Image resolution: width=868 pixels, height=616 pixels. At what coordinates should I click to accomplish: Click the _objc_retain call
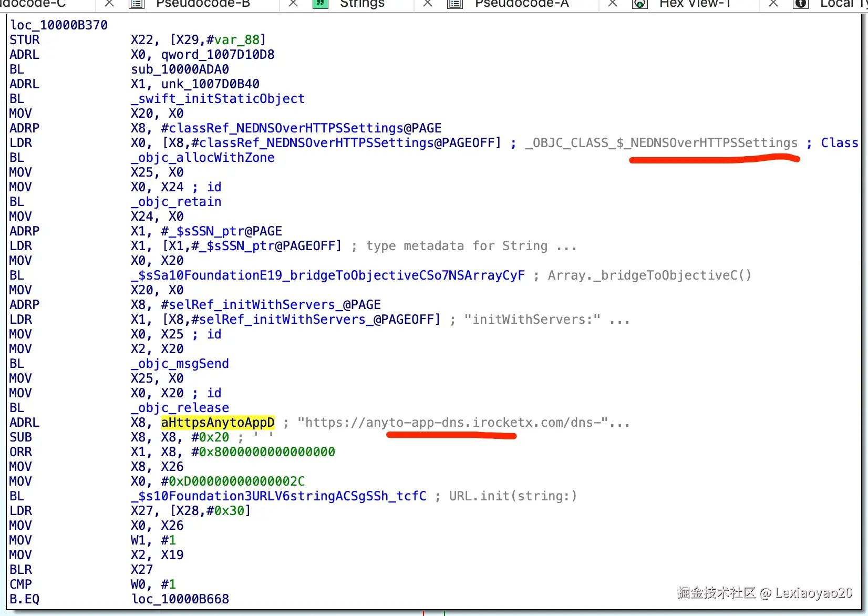[176, 202]
